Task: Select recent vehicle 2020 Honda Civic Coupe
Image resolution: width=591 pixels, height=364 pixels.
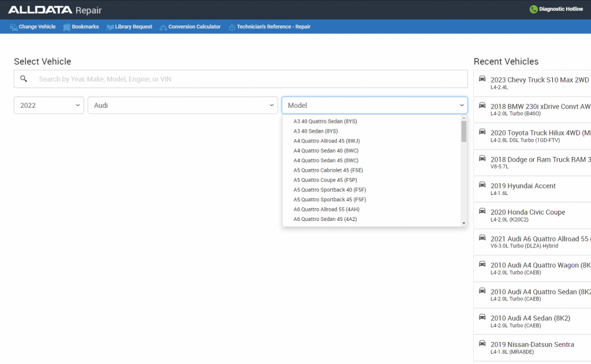Action: coord(527,212)
